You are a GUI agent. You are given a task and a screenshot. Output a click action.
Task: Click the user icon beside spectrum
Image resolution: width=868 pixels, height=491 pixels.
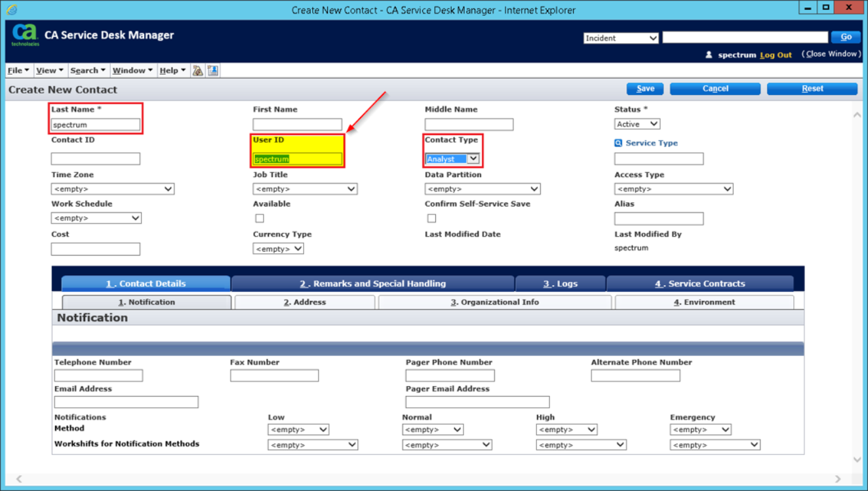(x=709, y=55)
